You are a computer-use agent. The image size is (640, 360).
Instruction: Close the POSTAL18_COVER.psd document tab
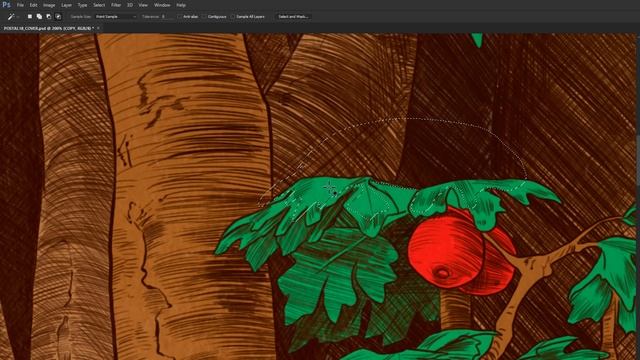98,29
